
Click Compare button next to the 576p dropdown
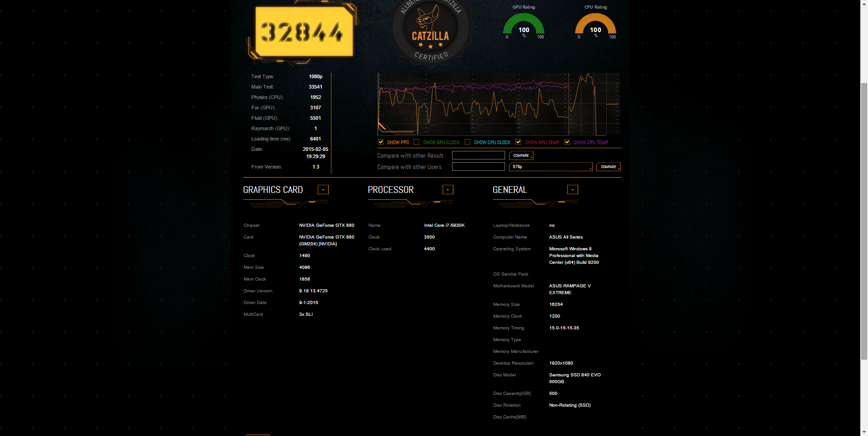[609, 167]
